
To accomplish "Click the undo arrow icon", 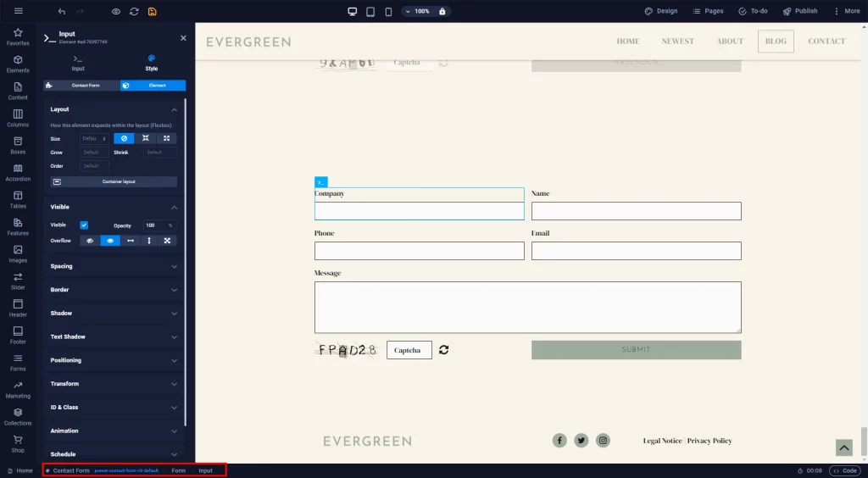I will pos(61,11).
